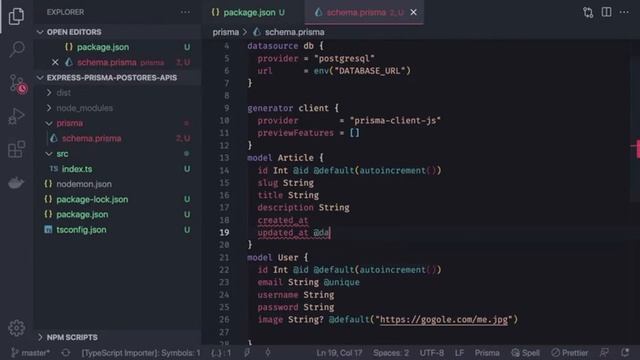The height and width of the screenshot is (360, 640).
Task: Open the Explorer view in activity bar
Action: (x=16, y=16)
